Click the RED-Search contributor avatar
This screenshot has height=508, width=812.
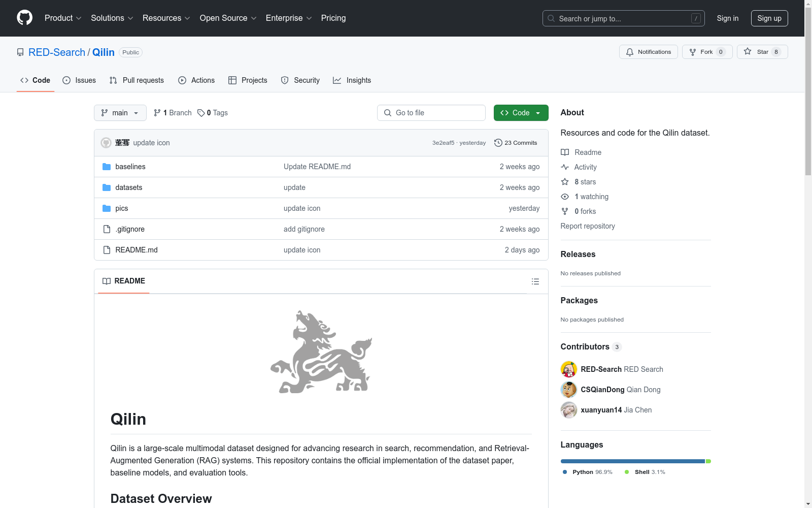tap(569, 369)
